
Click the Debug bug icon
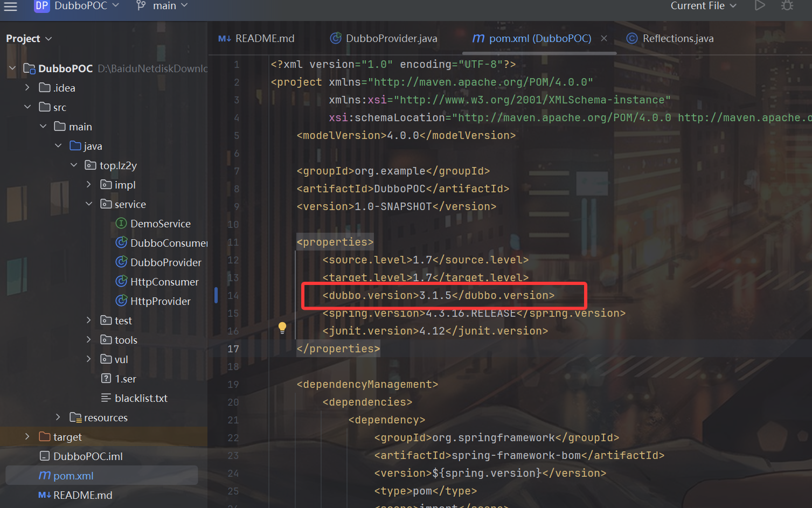[x=787, y=5]
